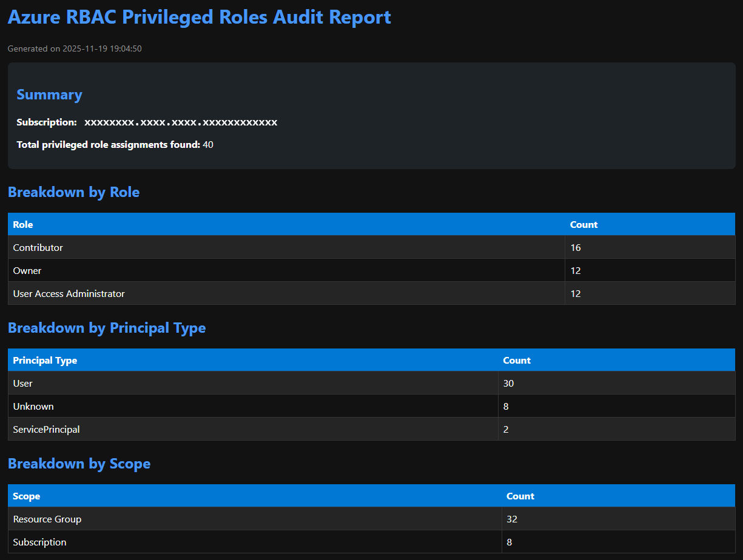Click the masked subscription ID value
Screen dimensions: 743x560
tap(181, 122)
